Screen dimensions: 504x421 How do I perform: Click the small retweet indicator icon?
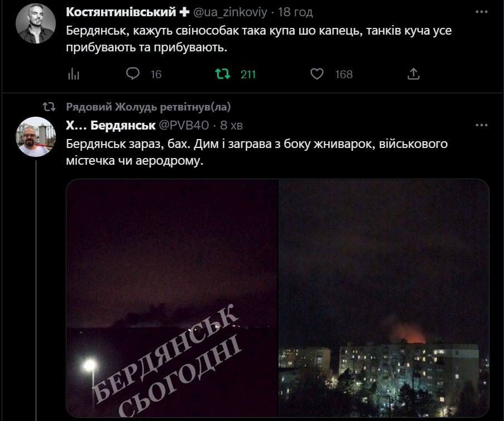(49, 107)
